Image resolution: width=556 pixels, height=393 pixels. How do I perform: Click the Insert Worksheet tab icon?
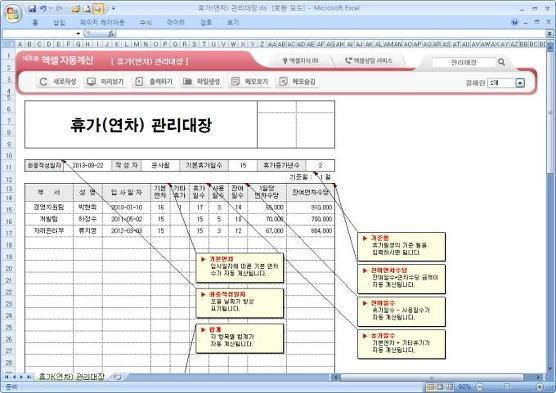click(x=116, y=377)
